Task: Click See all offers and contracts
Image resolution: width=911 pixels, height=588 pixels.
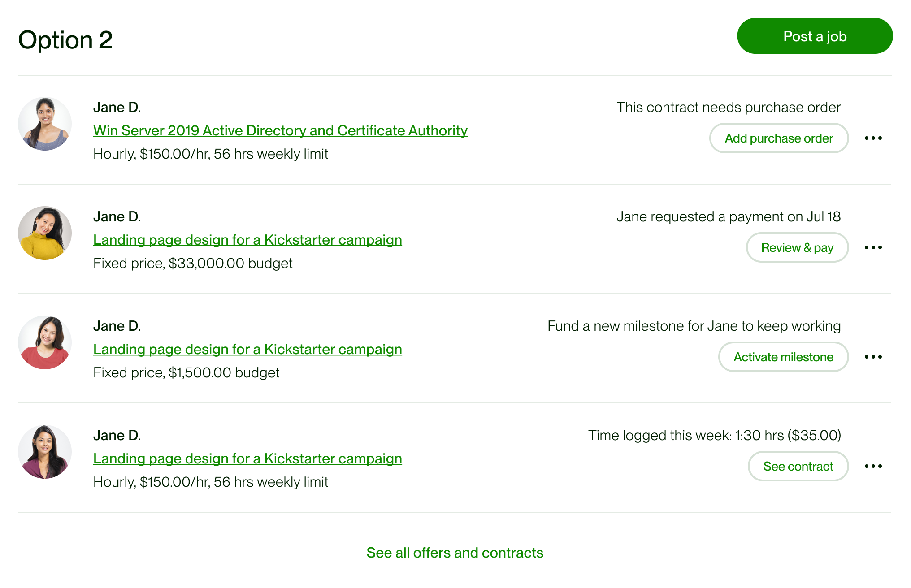Action: 455,553
